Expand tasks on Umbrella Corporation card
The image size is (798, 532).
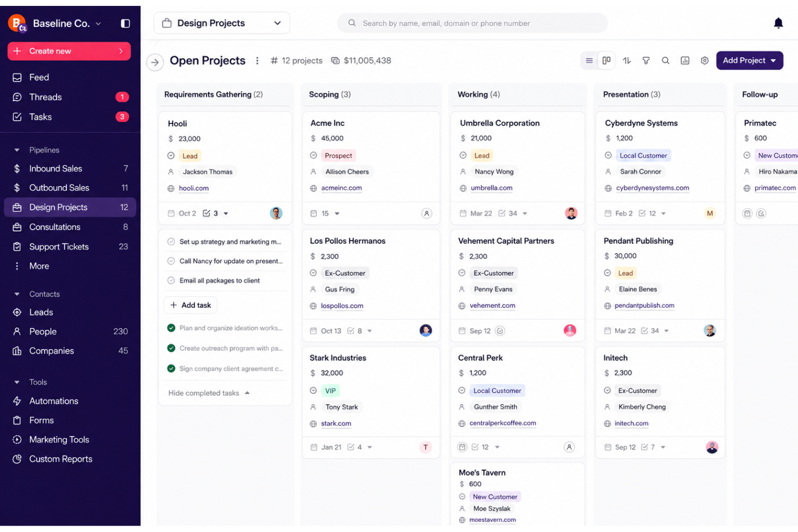click(525, 213)
